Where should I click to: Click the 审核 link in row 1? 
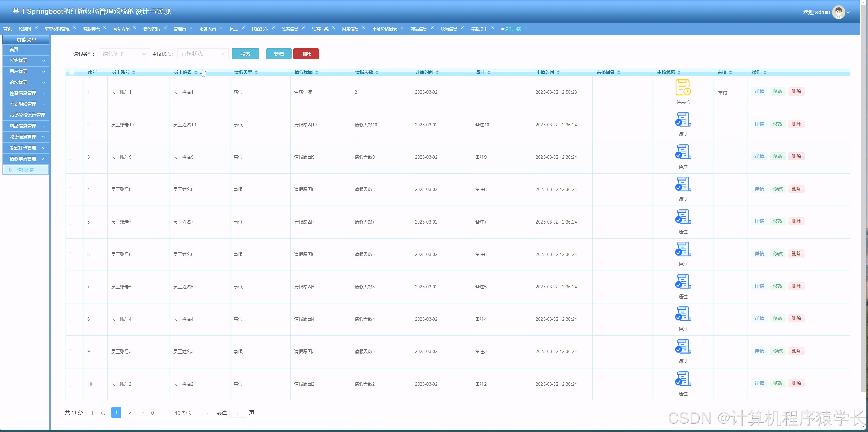pos(722,93)
